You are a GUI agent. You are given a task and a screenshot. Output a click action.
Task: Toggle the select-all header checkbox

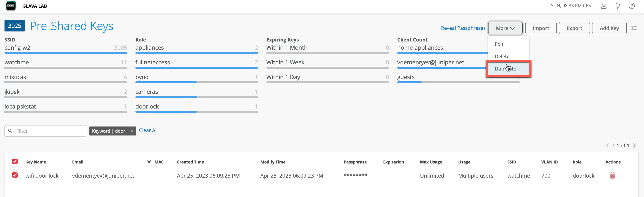coord(15,161)
